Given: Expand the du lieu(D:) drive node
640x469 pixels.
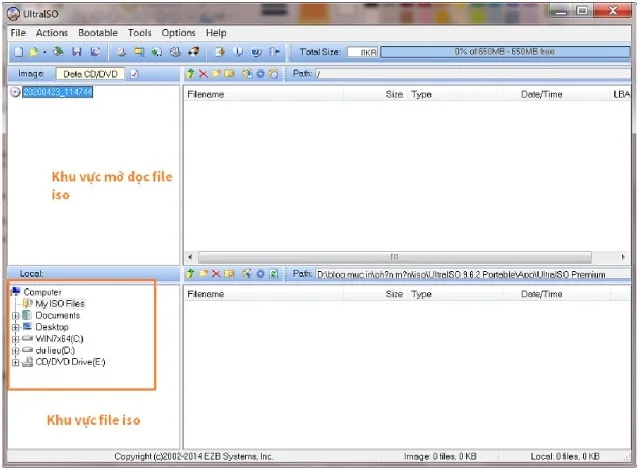Looking at the screenshot, I should click(16, 351).
